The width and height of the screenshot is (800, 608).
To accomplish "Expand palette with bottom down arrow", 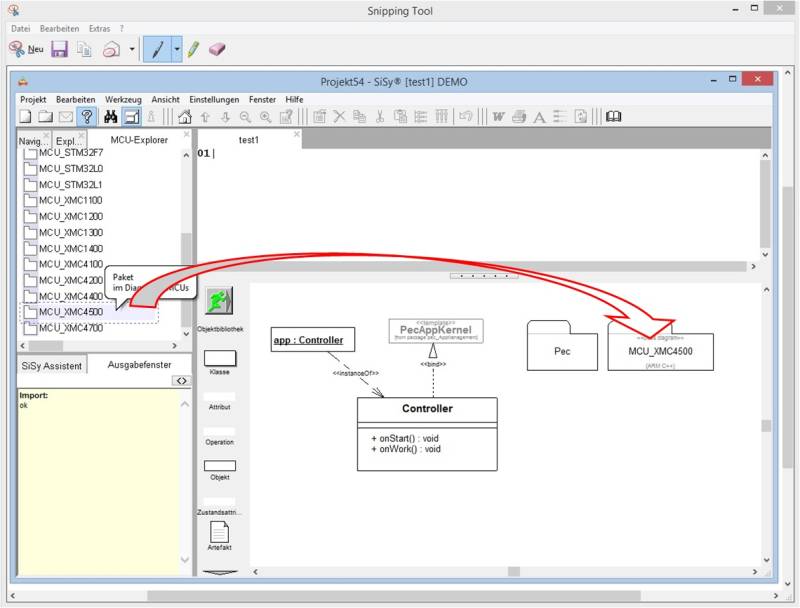I will [220, 572].
